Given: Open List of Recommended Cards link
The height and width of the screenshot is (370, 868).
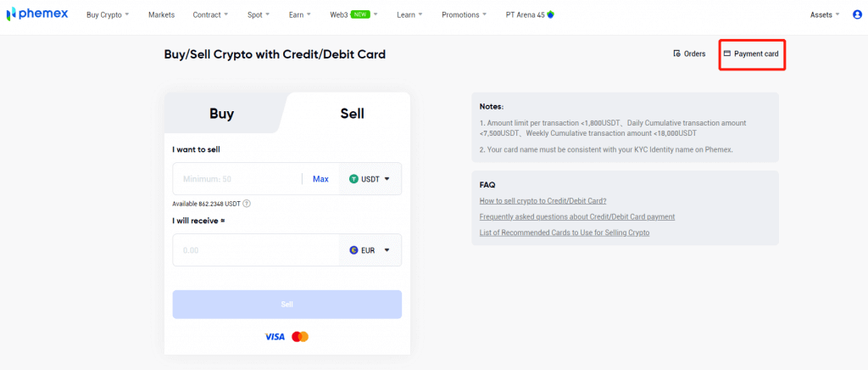Looking at the screenshot, I should [x=564, y=232].
